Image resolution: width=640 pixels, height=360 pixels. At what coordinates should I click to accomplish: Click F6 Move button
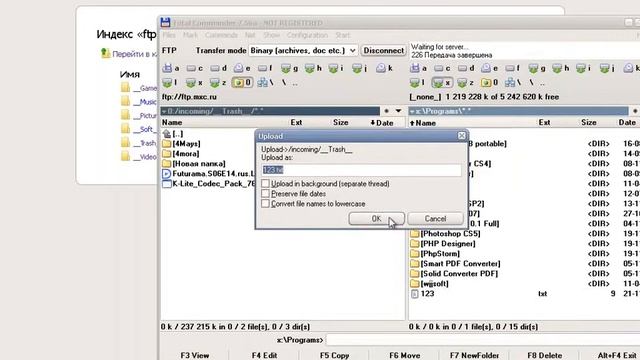404,355
